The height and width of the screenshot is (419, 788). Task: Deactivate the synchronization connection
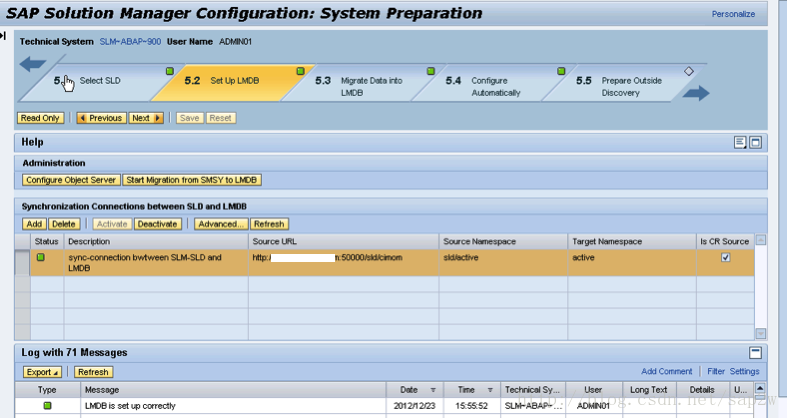pos(157,224)
